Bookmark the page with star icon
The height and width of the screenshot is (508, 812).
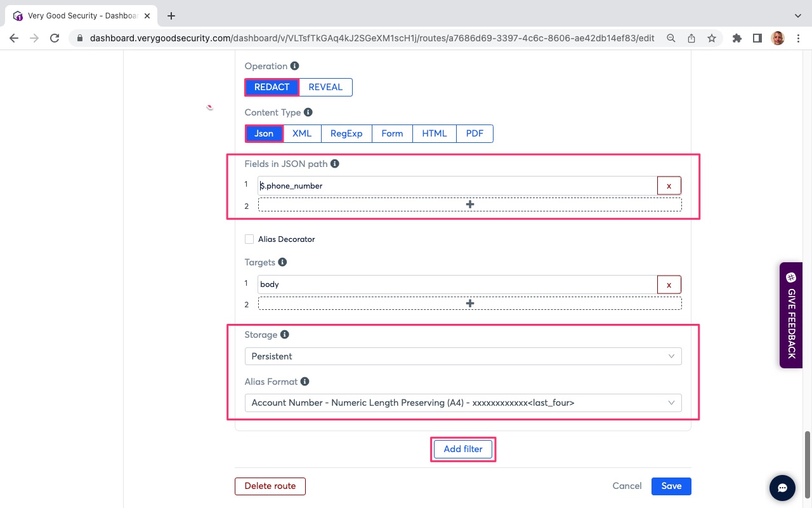pos(712,38)
